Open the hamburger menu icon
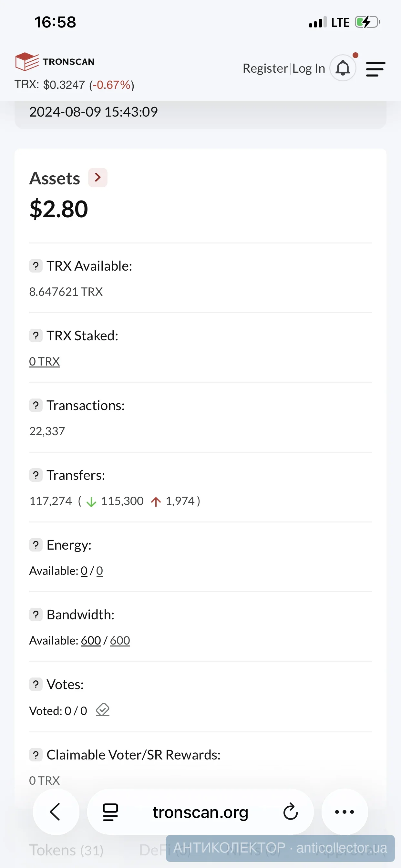 (375, 69)
